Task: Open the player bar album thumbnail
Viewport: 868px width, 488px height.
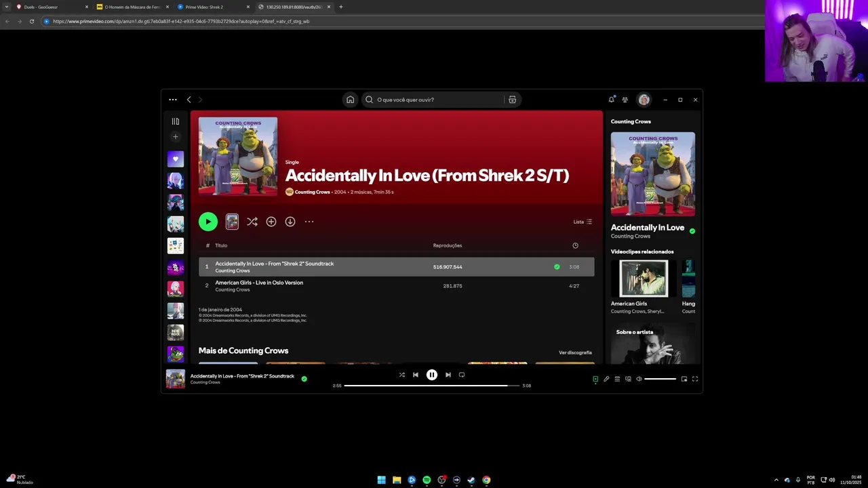Action: 176,379
